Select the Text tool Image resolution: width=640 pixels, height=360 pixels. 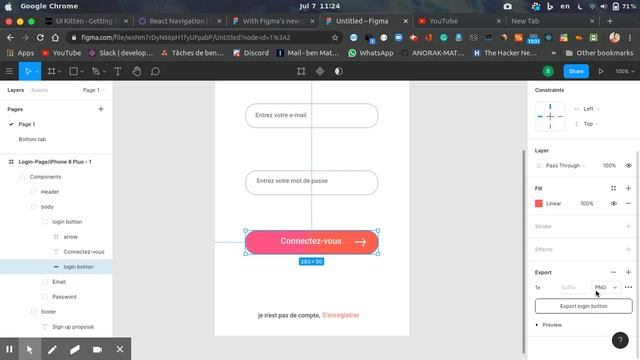pos(118,71)
